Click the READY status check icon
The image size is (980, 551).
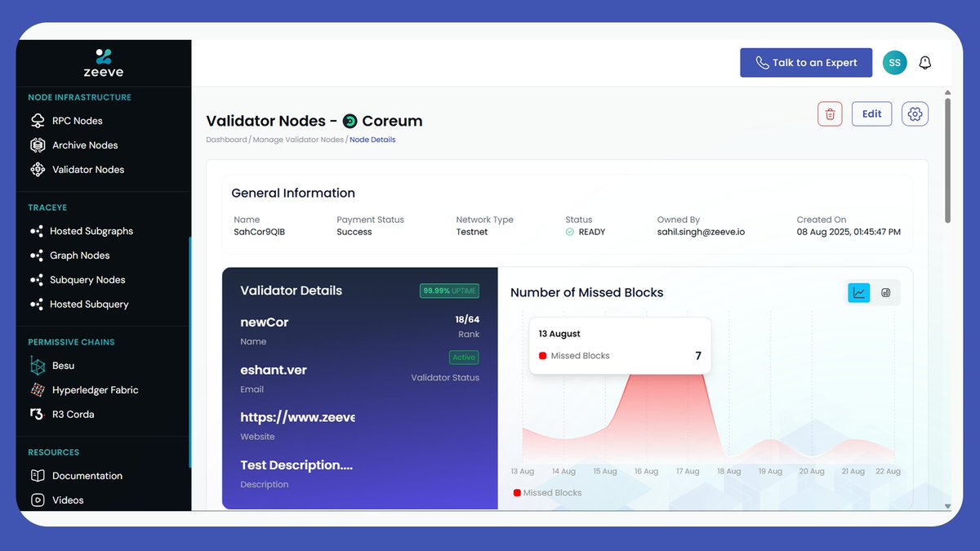[570, 232]
